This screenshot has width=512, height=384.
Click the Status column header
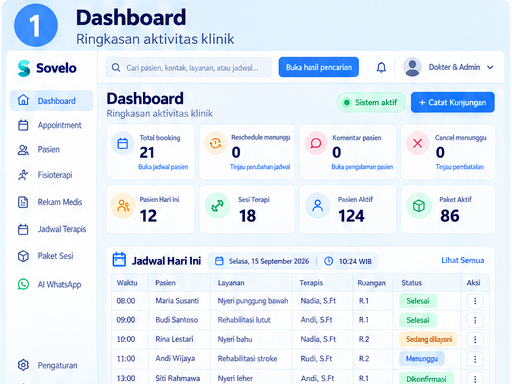click(x=412, y=283)
